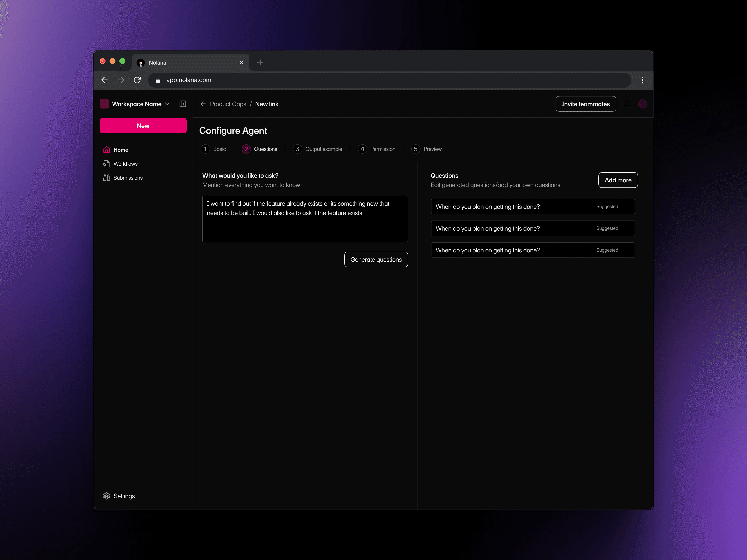Viewport: 747px width, 560px height.
Task: Reload the page with the refresh icon
Action: pos(137,80)
